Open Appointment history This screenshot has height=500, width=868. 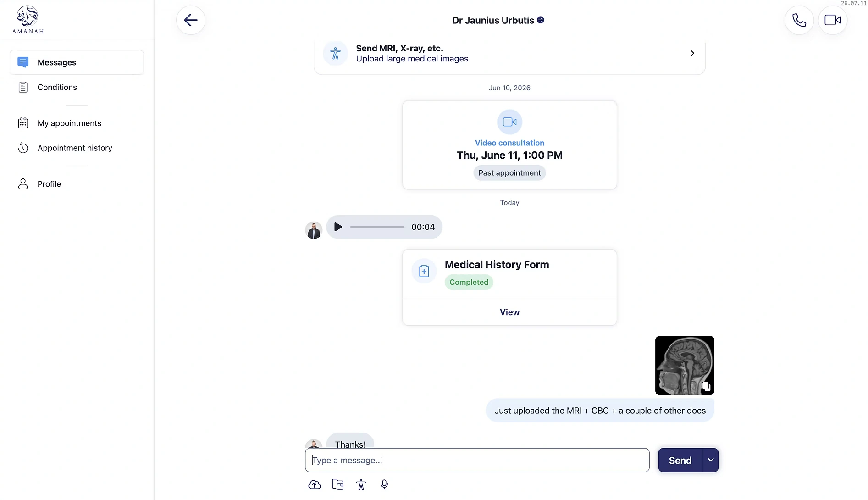coord(77,148)
